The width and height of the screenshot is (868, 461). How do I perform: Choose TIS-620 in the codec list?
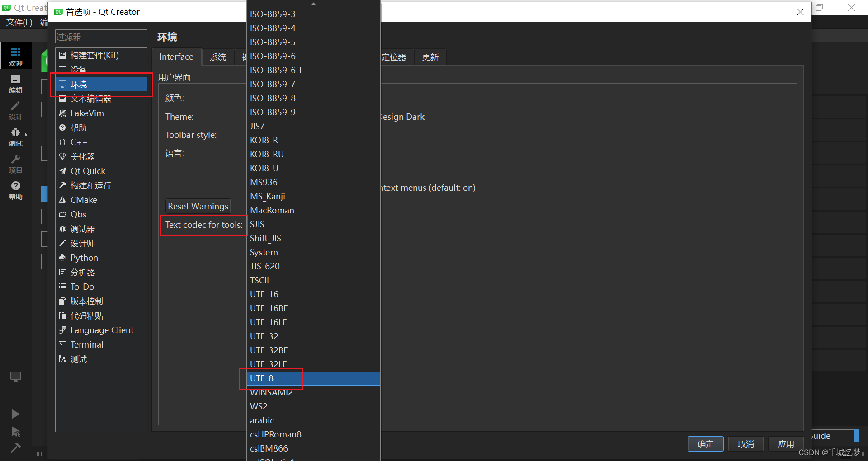pyautogui.click(x=313, y=266)
